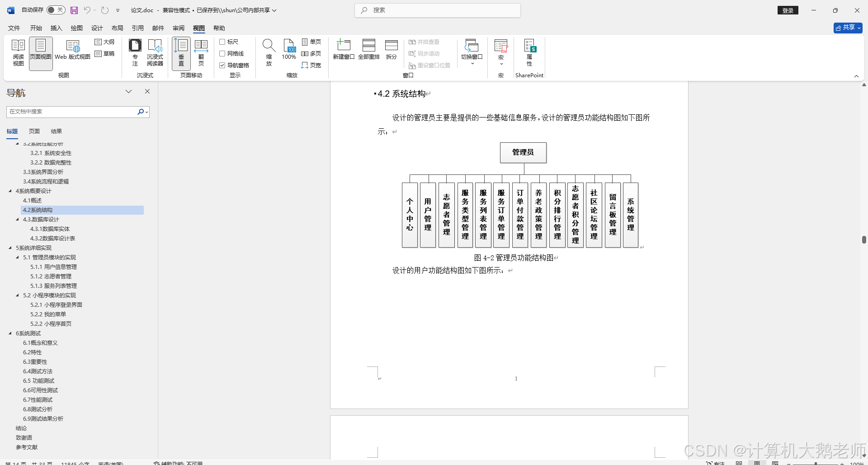Enable the Gridlines checkbox (网格线)
The image size is (868, 465).
tap(222, 53)
